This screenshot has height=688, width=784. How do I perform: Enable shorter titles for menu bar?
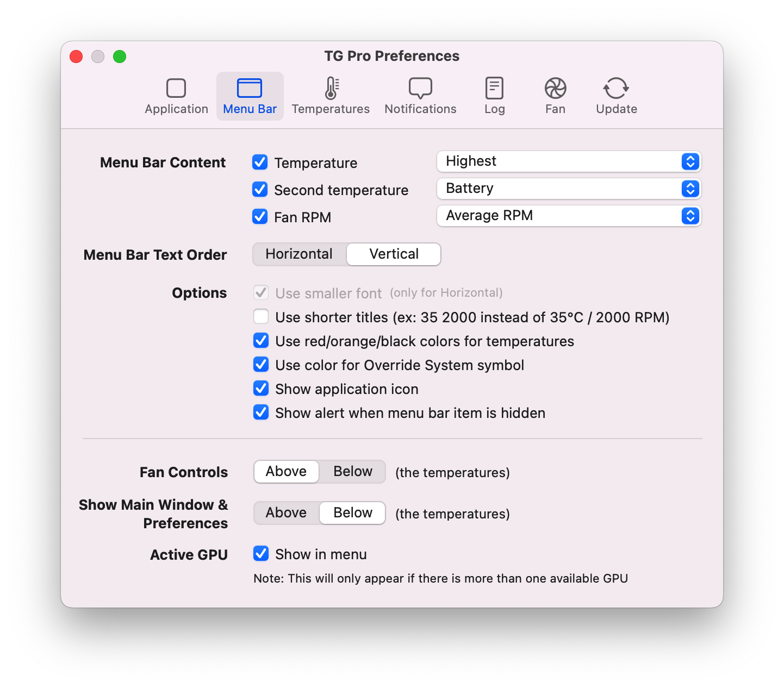click(261, 316)
